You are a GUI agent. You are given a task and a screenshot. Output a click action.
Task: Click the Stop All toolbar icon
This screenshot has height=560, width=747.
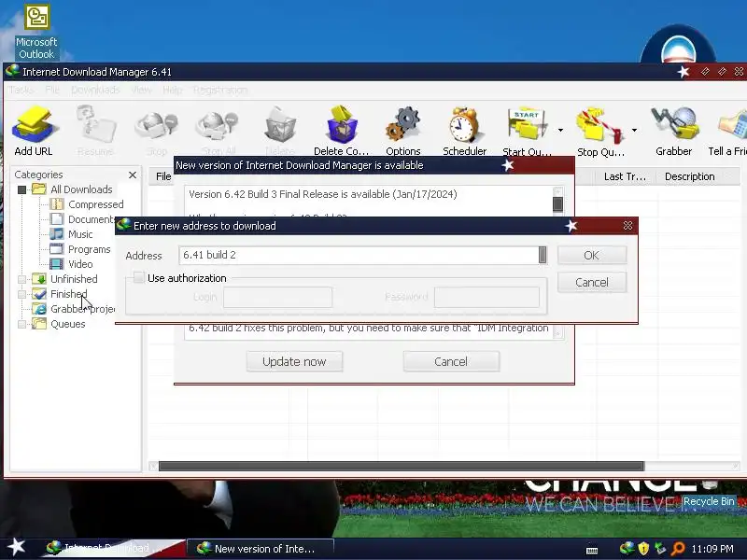tap(218, 131)
